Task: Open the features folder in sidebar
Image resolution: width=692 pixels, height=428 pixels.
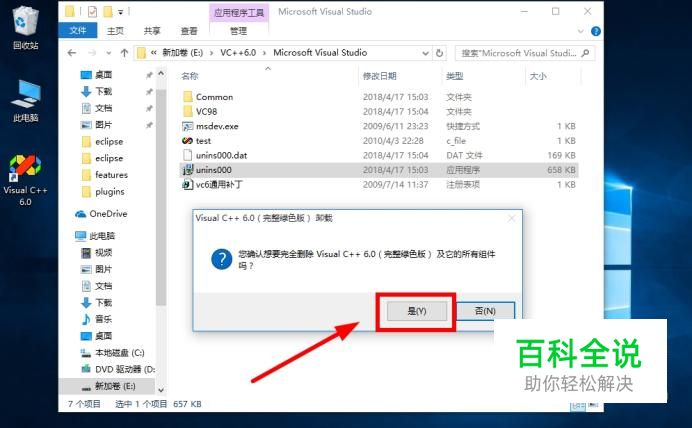Action: [x=105, y=175]
